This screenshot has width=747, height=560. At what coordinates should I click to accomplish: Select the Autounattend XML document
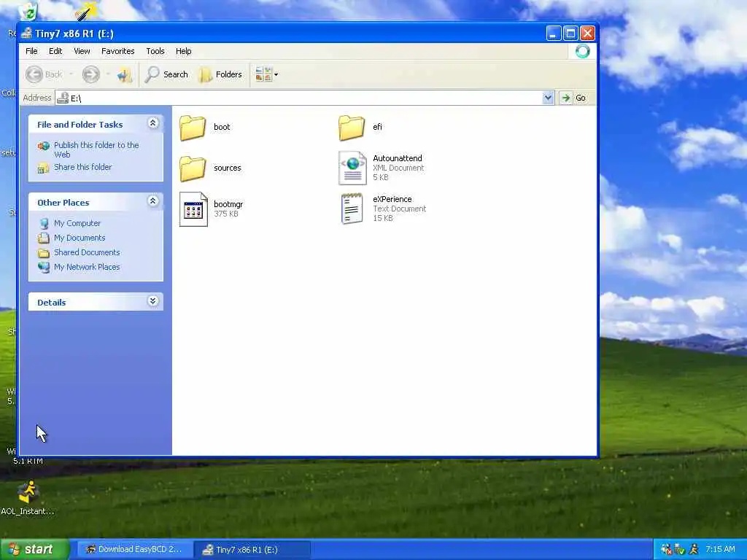coord(381,168)
